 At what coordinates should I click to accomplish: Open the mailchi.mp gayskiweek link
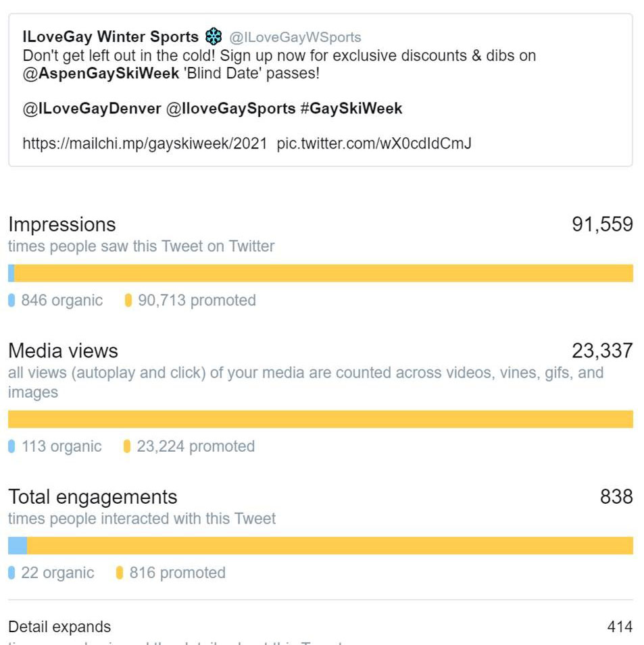coord(145,144)
